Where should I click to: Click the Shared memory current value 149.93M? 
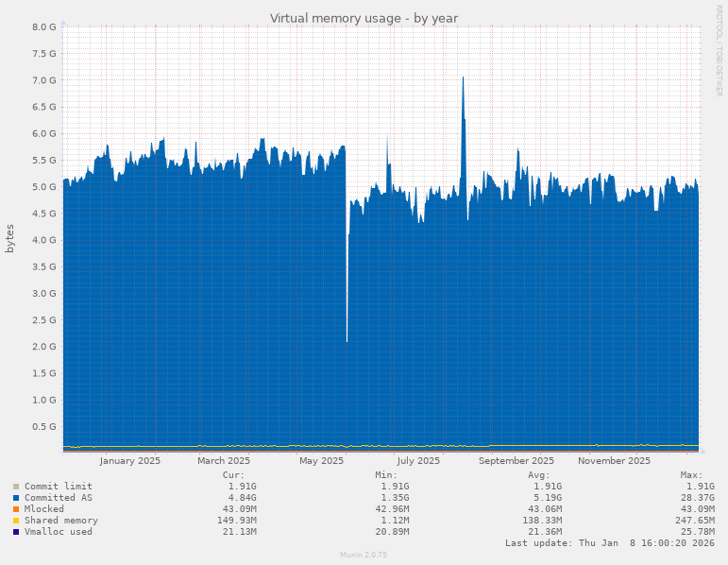236,521
